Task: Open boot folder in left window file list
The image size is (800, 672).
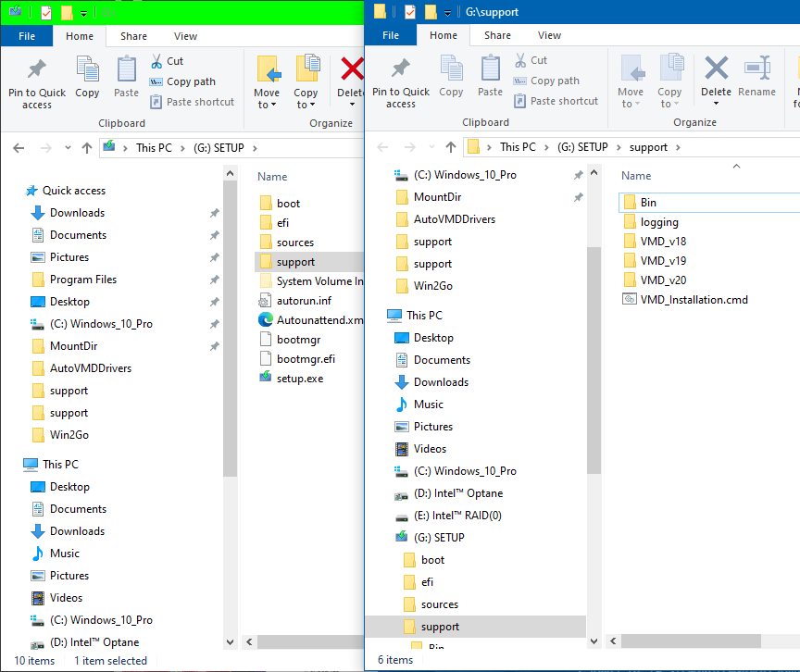Action: (x=288, y=204)
